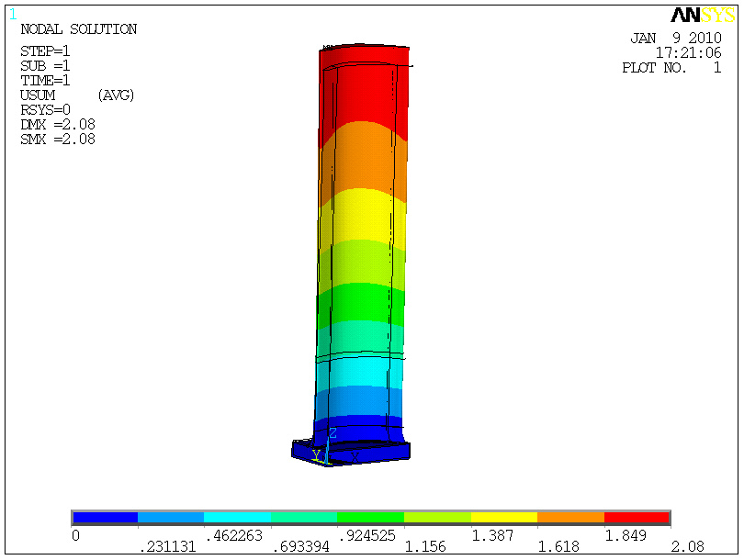Viewport: 744px width, 560px height.
Task: Click the cyan legend color band
Action: 238,518
